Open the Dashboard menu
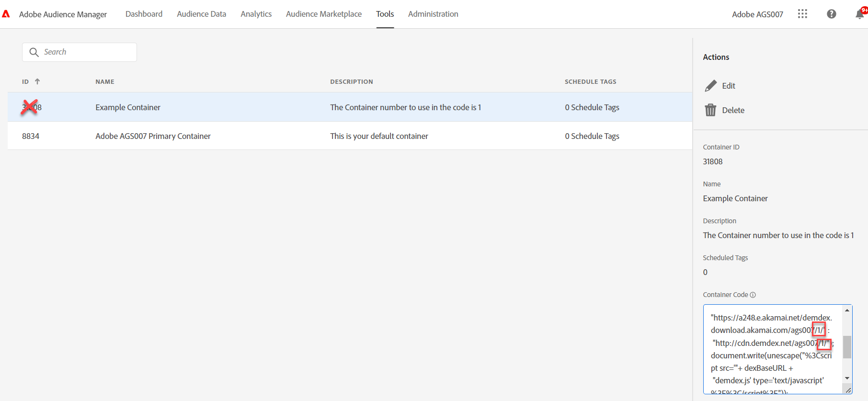This screenshot has width=868, height=401. 144,14
